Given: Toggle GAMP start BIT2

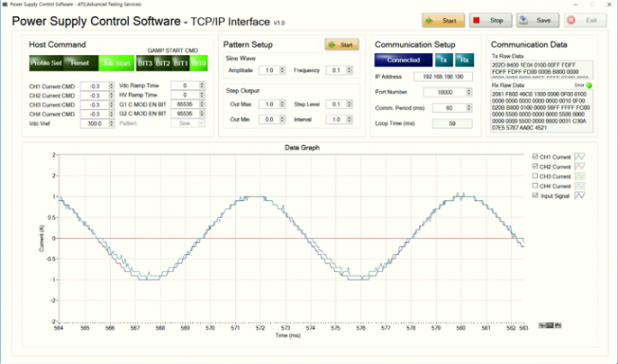Looking at the screenshot, I should click(163, 64).
